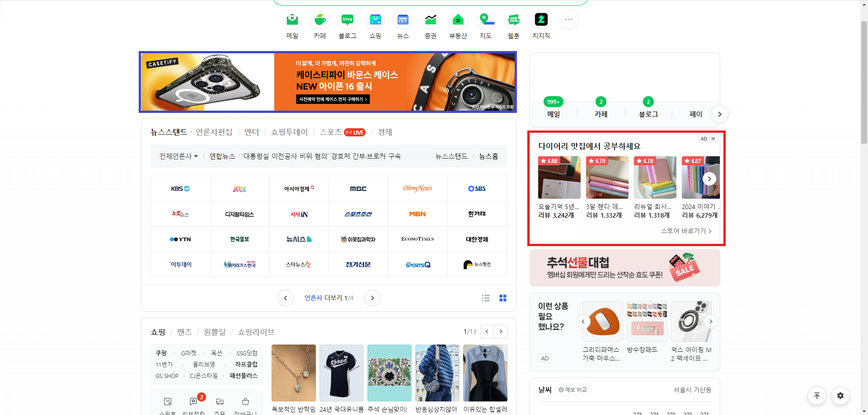Open the 지도 map icon
Screen dimensions: 868x415
[486, 20]
